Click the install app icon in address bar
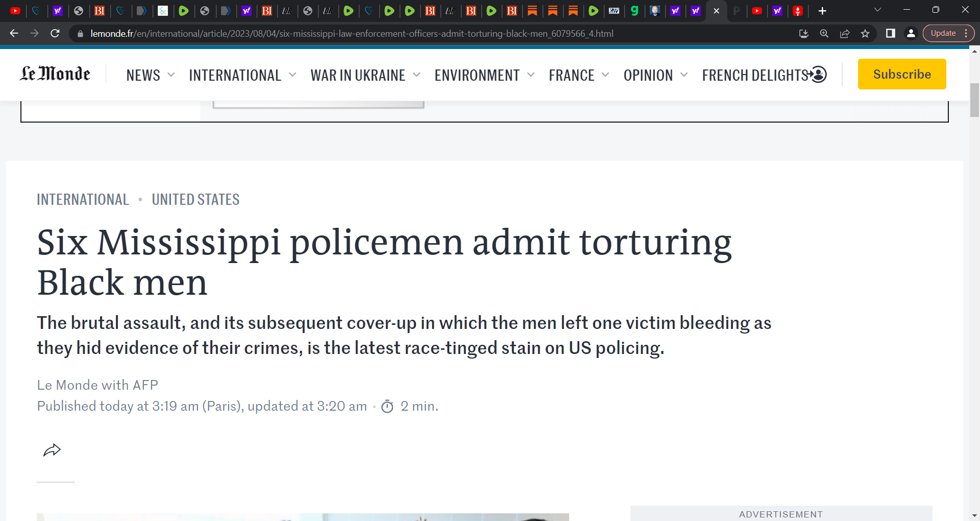This screenshot has height=521, width=980. click(x=804, y=33)
